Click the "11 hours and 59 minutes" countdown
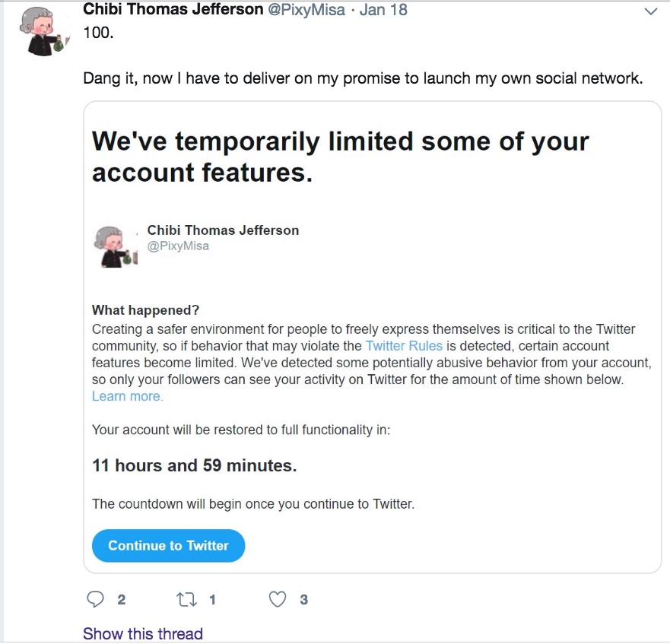670x644 pixels. coord(194,465)
